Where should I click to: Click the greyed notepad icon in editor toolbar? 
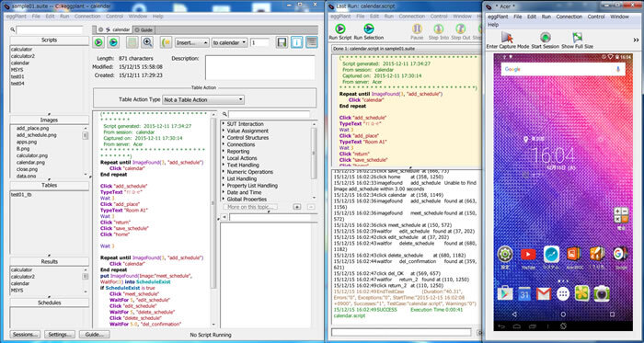coord(132,42)
